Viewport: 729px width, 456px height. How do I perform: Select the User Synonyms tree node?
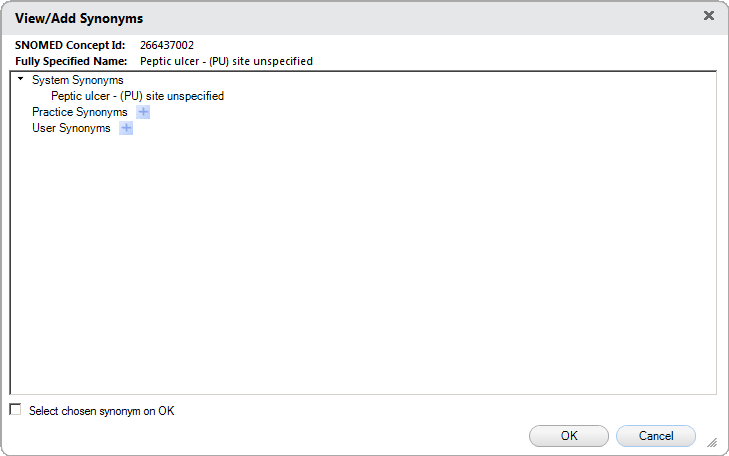(x=71, y=128)
